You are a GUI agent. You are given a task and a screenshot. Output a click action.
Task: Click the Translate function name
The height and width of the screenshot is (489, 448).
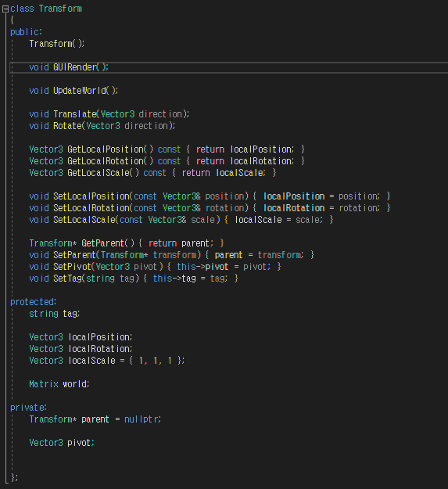pyautogui.click(x=75, y=114)
